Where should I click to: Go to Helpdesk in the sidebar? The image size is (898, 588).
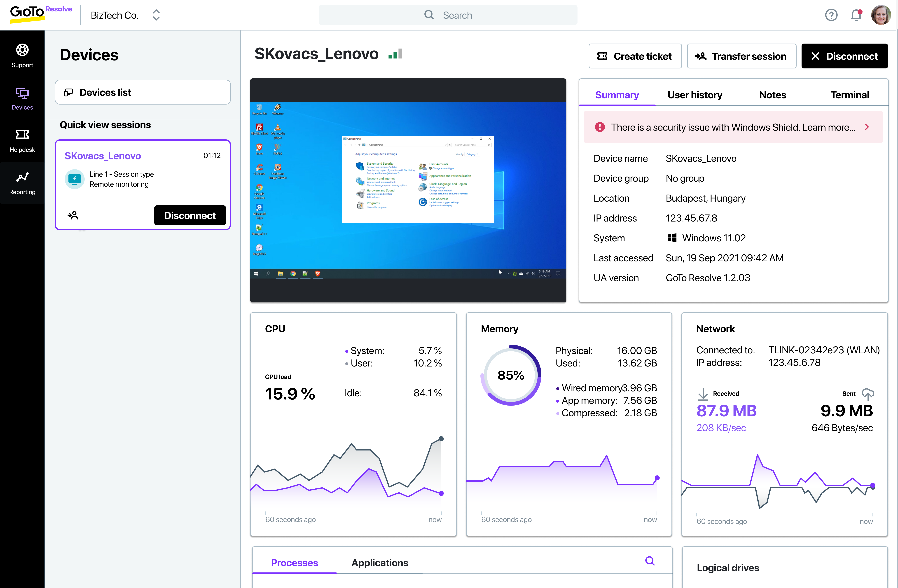22,141
